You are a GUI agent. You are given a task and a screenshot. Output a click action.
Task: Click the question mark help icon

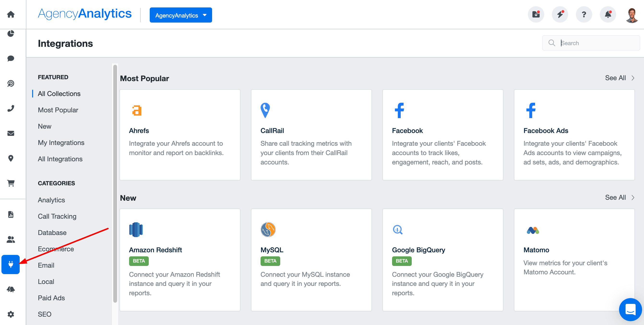coord(584,14)
